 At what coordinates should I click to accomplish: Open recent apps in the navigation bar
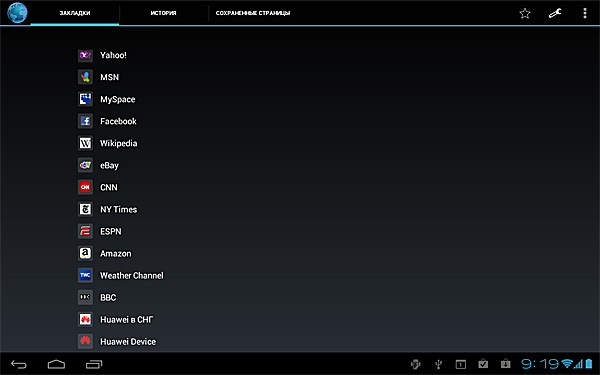[x=94, y=364]
